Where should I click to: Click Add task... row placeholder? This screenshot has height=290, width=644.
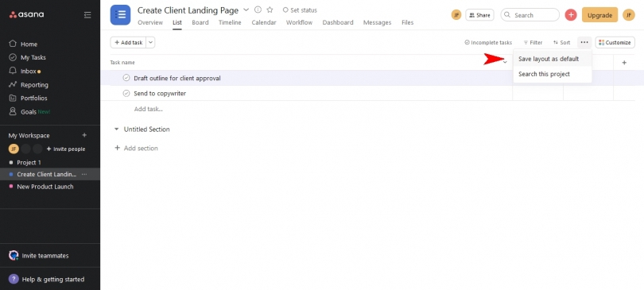(148, 109)
